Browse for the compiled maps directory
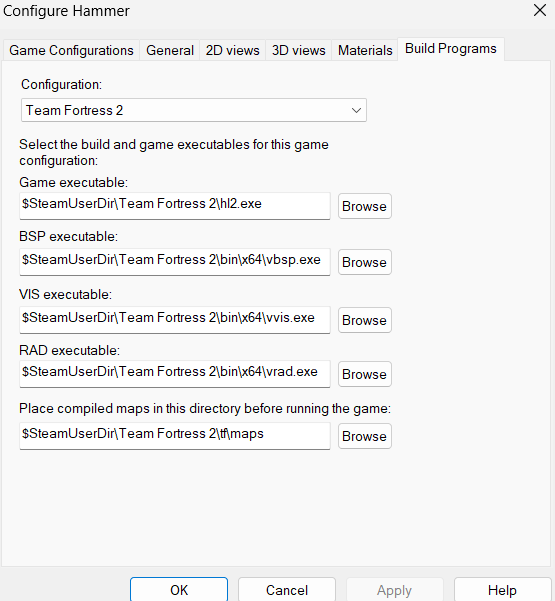This screenshot has height=601, width=555. point(365,436)
